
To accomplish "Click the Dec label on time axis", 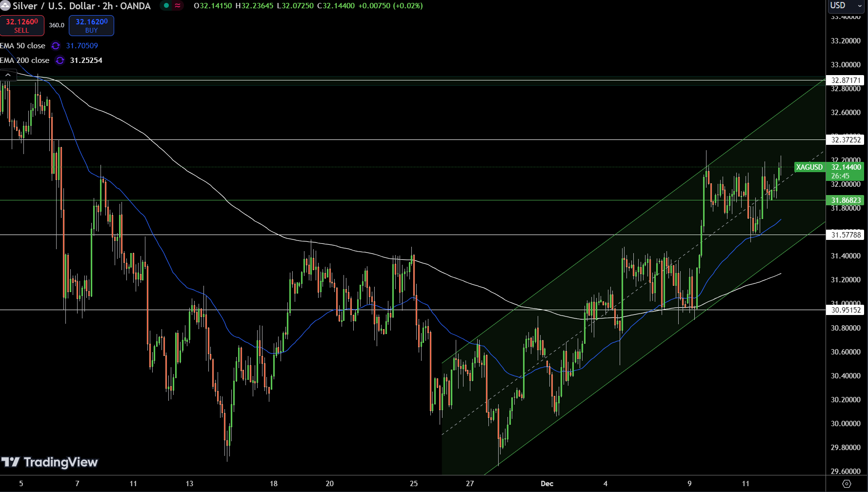I will click(x=547, y=484).
